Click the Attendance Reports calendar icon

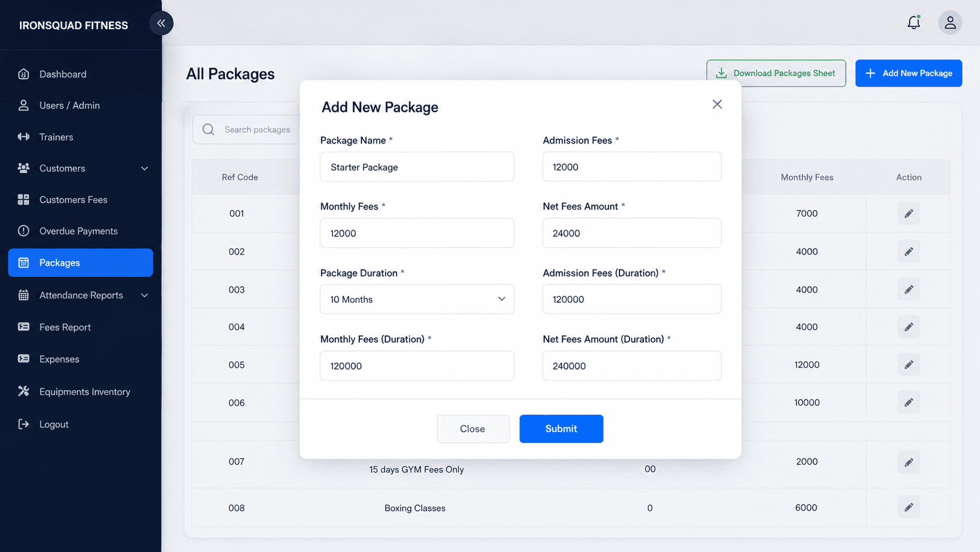click(x=23, y=295)
